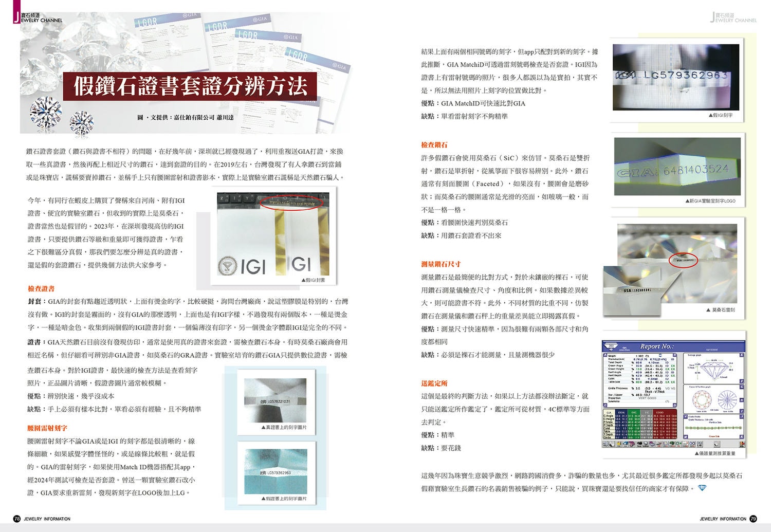Click the line 優點：辨別快速，幾乎沒成本
The width and height of the screenshot is (771, 532).
click(x=71, y=396)
